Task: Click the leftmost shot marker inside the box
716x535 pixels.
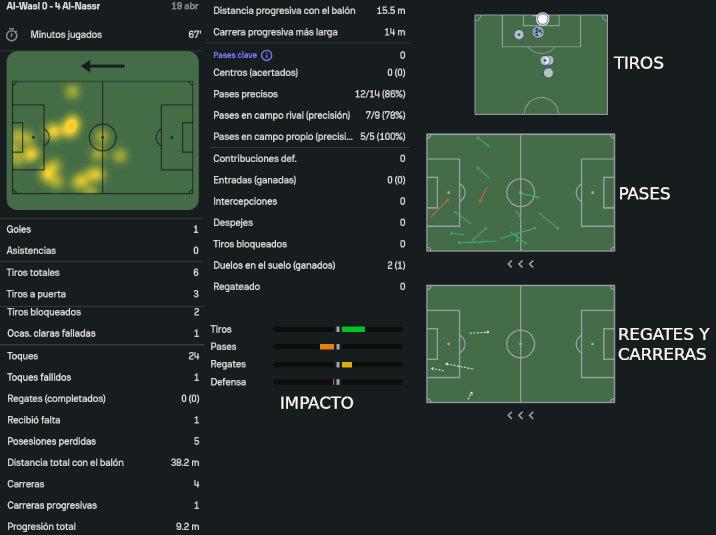Action: 518,35
